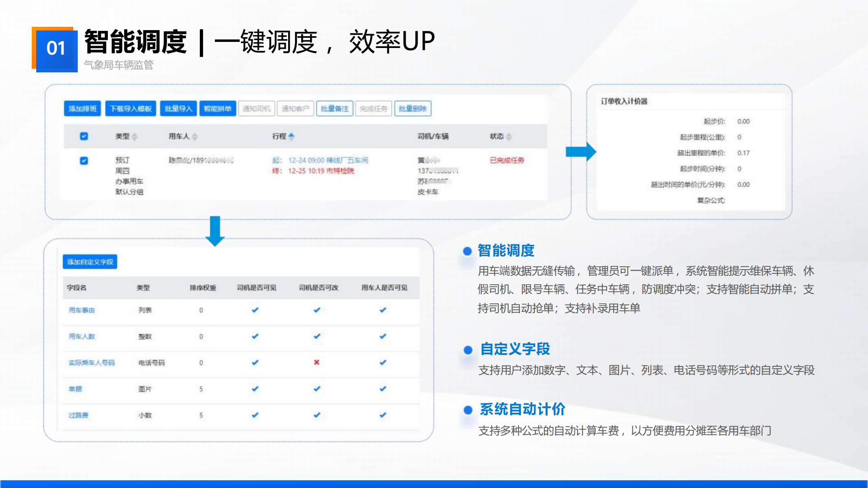Click the 添加排班 button
The height and width of the screenshot is (488, 868).
pos(82,109)
